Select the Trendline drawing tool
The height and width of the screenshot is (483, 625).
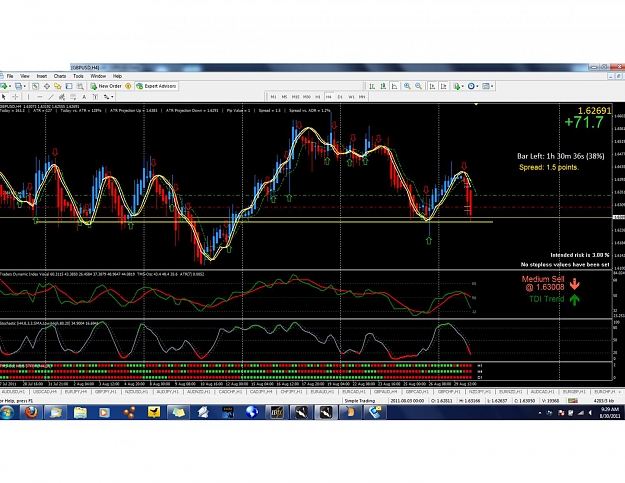pyautogui.click(x=51, y=97)
